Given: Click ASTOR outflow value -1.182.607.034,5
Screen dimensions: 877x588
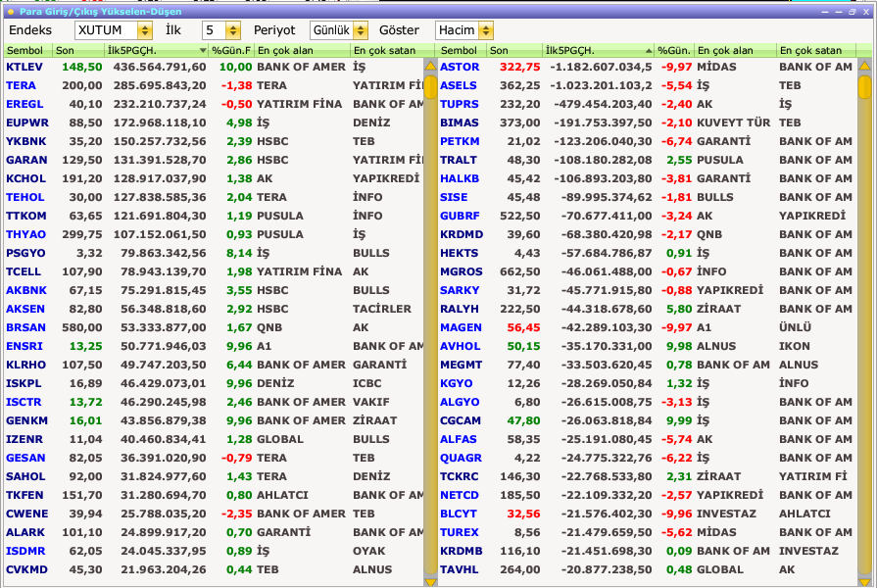Looking at the screenshot, I should pyautogui.click(x=601, y=67).
